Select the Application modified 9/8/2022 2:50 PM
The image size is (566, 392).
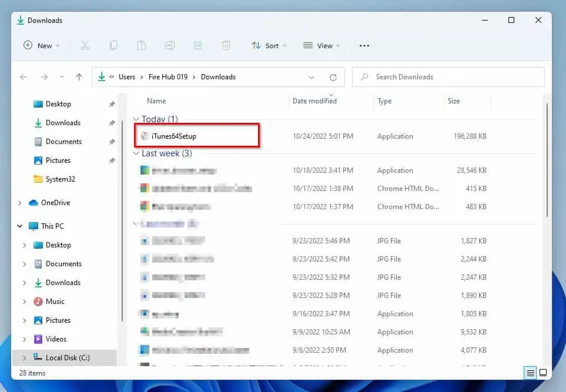pyautogui.click(x=313, y=350)
